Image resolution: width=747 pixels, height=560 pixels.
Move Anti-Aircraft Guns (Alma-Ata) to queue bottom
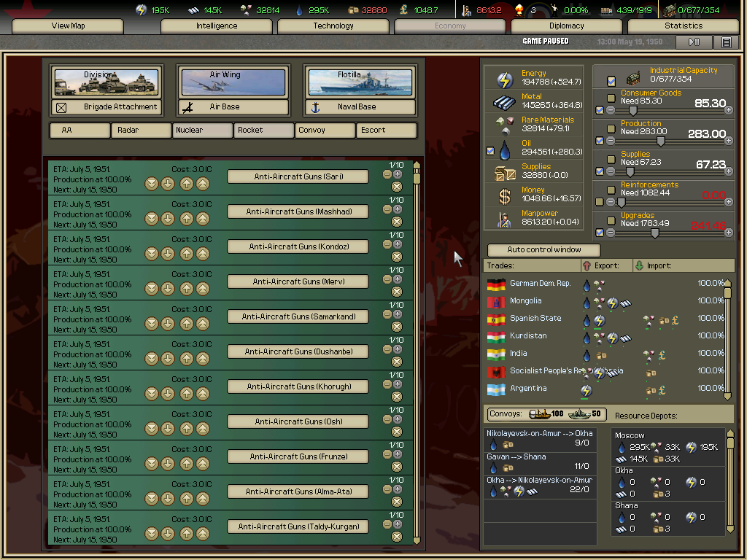(152, 499)
